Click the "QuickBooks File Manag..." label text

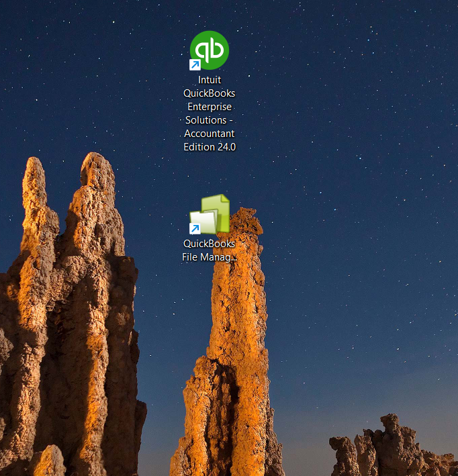[x=210, y=250]
